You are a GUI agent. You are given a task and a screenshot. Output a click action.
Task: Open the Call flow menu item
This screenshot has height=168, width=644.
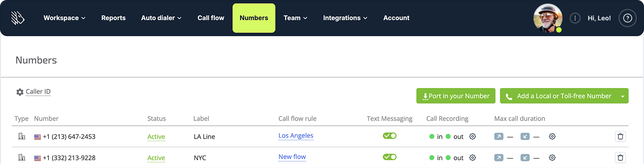(211, 18)
